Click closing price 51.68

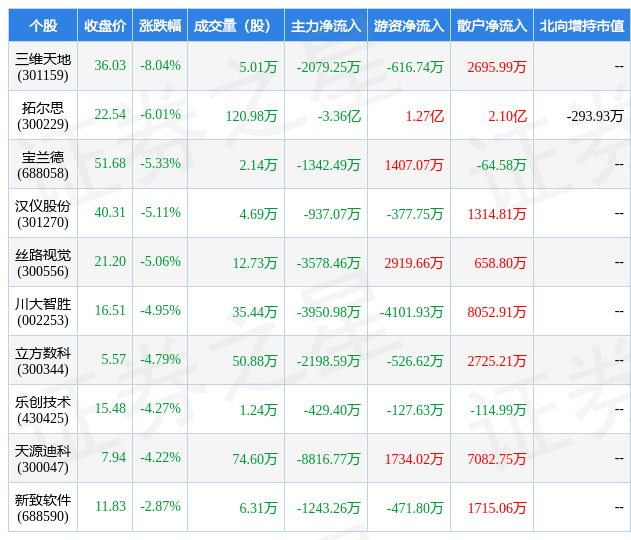tap(110, 163)
